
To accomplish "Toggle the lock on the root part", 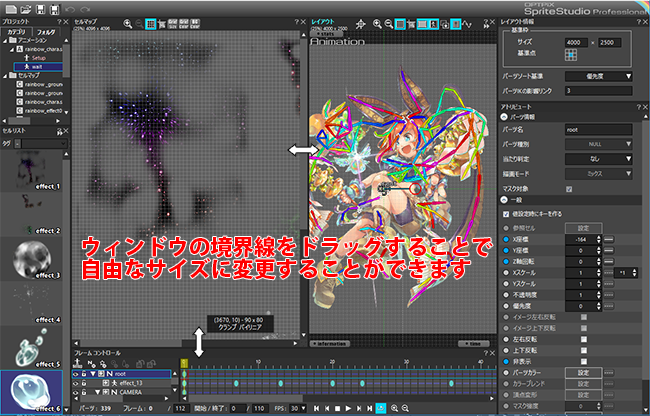I will tap(84, 374).
